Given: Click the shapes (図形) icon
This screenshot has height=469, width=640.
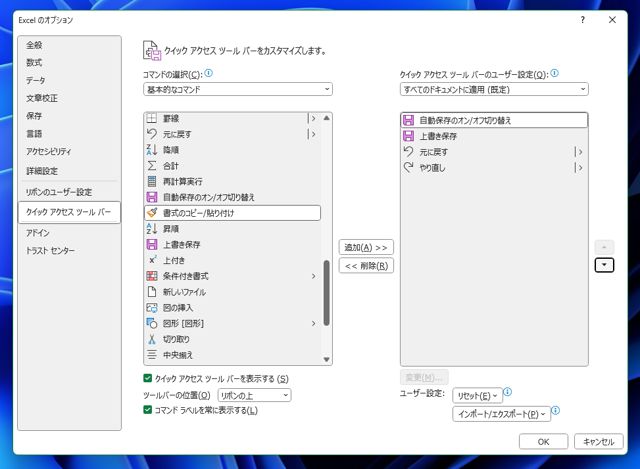Looking at the screenshot, I should (152, 323).
